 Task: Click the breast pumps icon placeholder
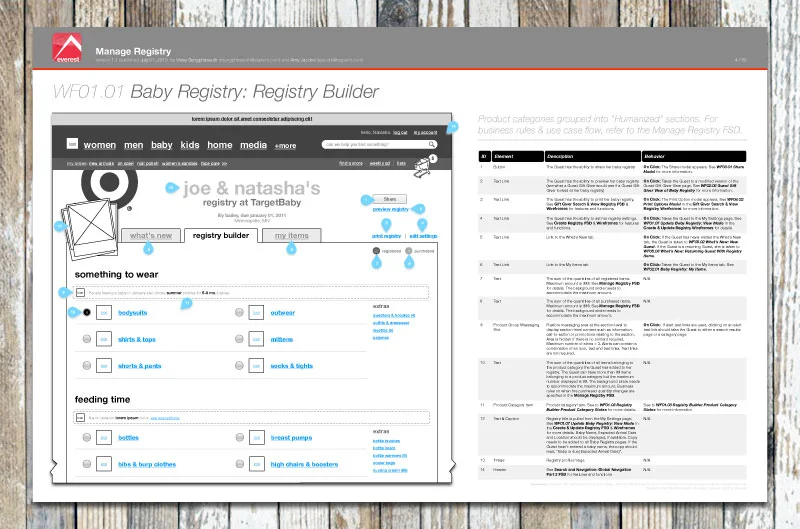pyautogui.click(x=257, y=438)
